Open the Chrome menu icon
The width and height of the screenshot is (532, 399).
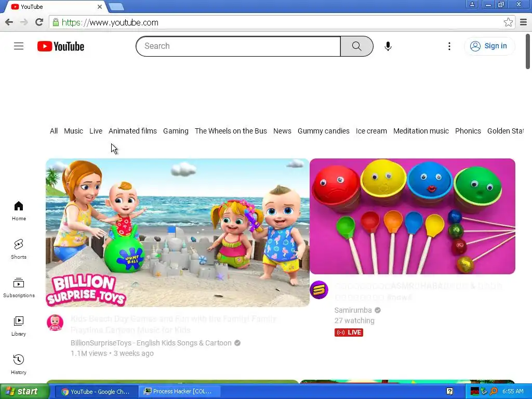tap(524, 22)
